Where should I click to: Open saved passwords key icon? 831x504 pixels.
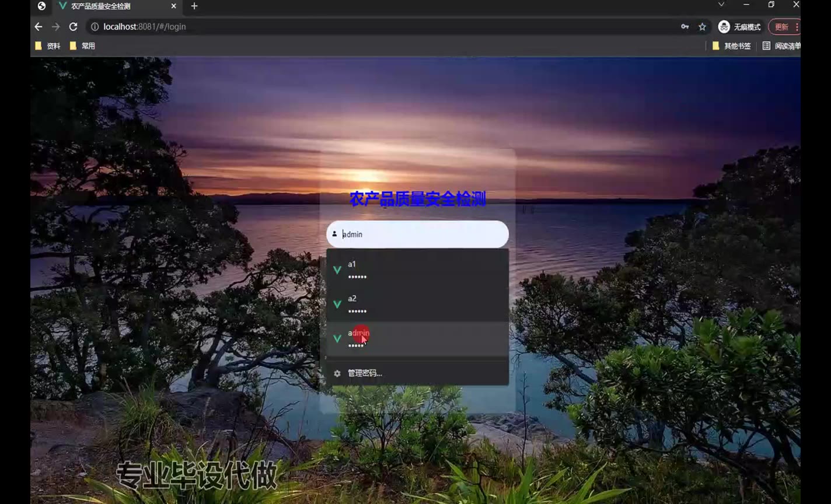685,27
